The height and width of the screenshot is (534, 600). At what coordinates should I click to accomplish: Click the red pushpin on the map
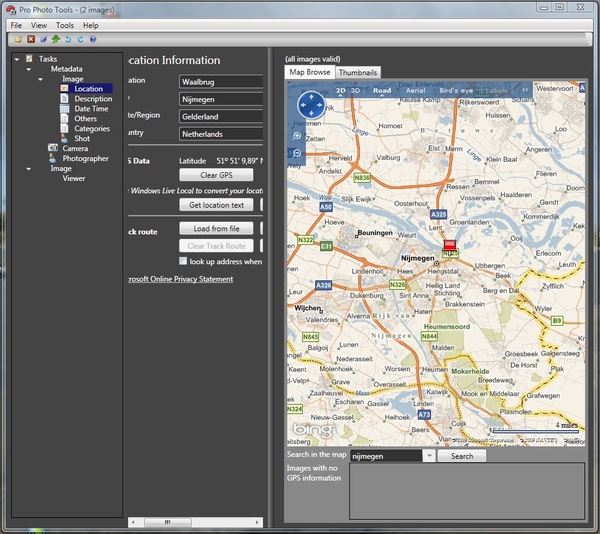[450, 245]
